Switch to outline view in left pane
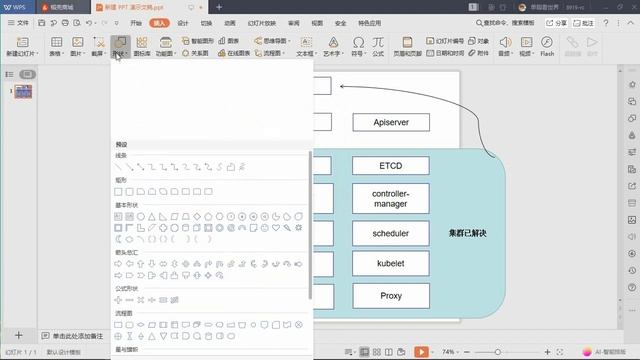This screenshot has width=640, height=360. [x=9, y=74]
